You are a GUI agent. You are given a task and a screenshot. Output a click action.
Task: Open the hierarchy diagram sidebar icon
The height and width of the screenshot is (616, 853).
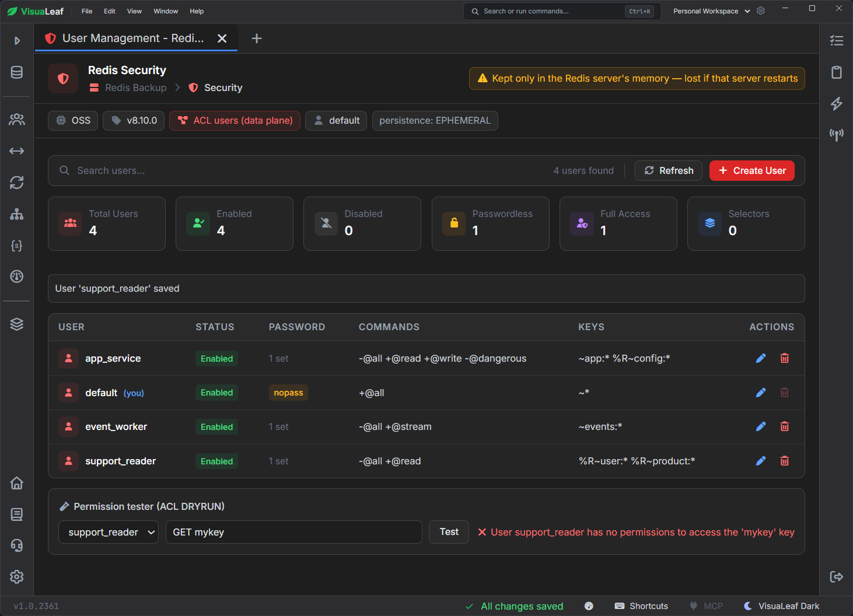(17, 214)
